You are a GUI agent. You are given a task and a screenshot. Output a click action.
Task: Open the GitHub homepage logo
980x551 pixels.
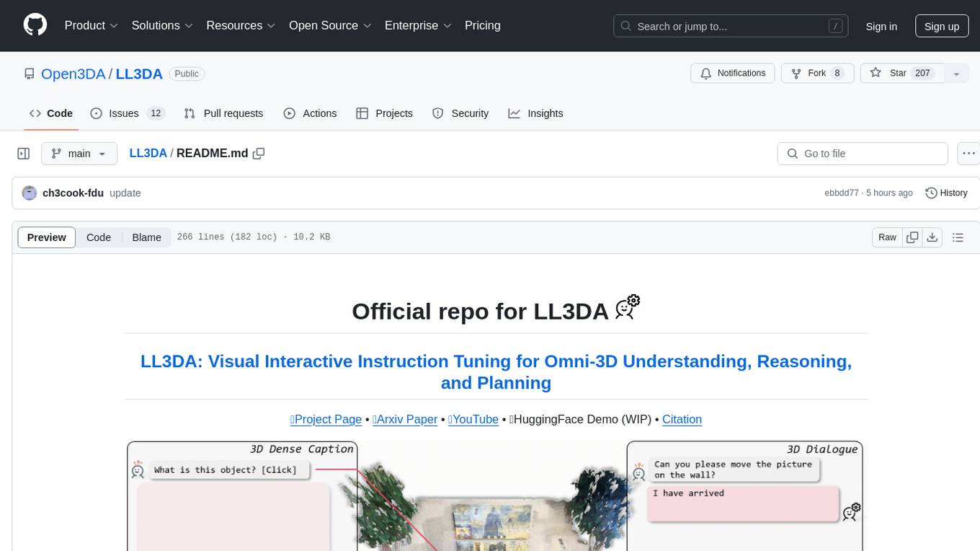click(x=35, y=25)
